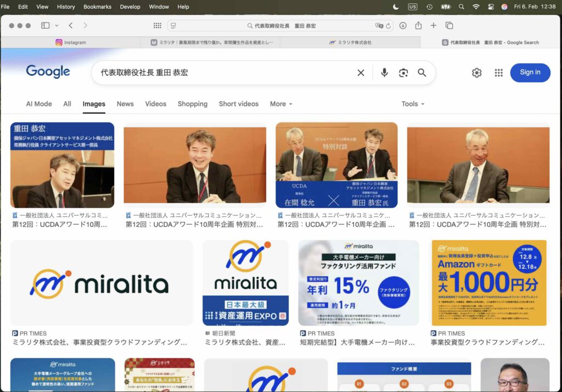Screen dimensions: 562x392
Task: Open sidebar dropdown chevron in Safari
Action: pyautogui.click(x=57, y=26)
